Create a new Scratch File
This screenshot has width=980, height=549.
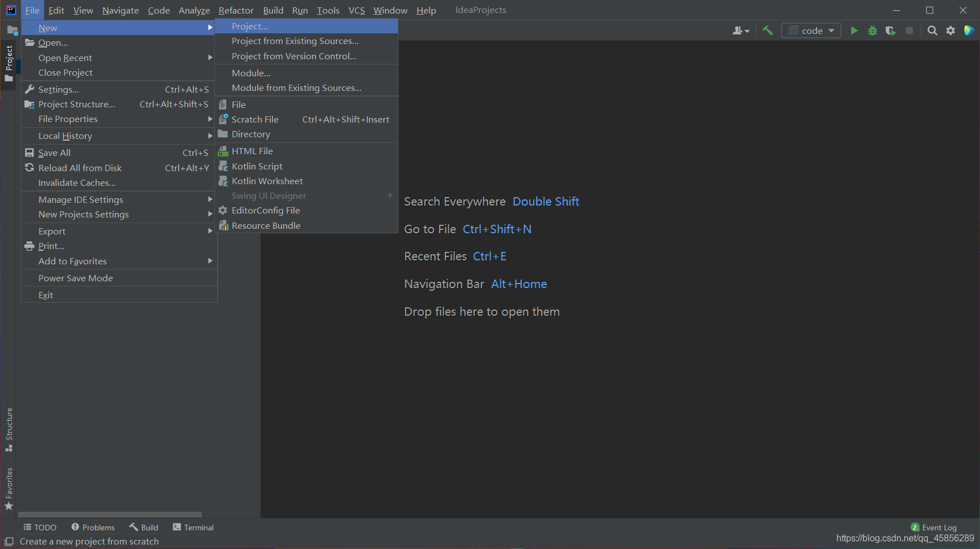(306, 119)
